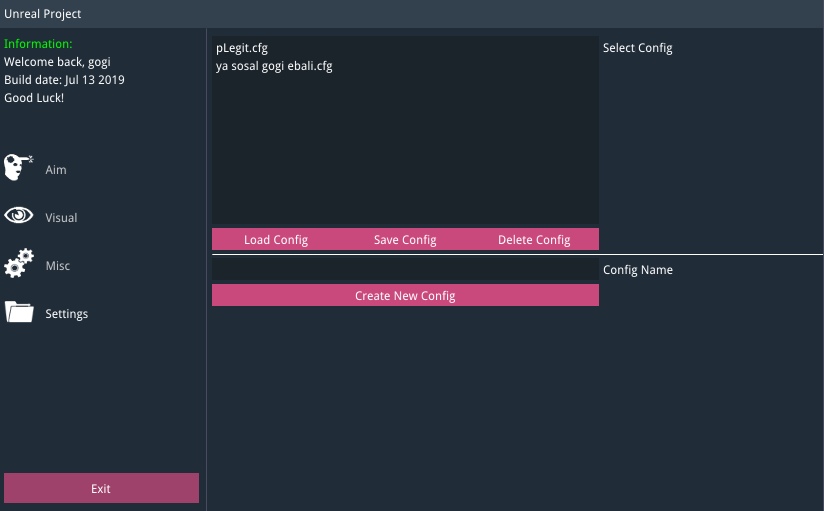Open the Visual tab label

[x=61, y=218]
